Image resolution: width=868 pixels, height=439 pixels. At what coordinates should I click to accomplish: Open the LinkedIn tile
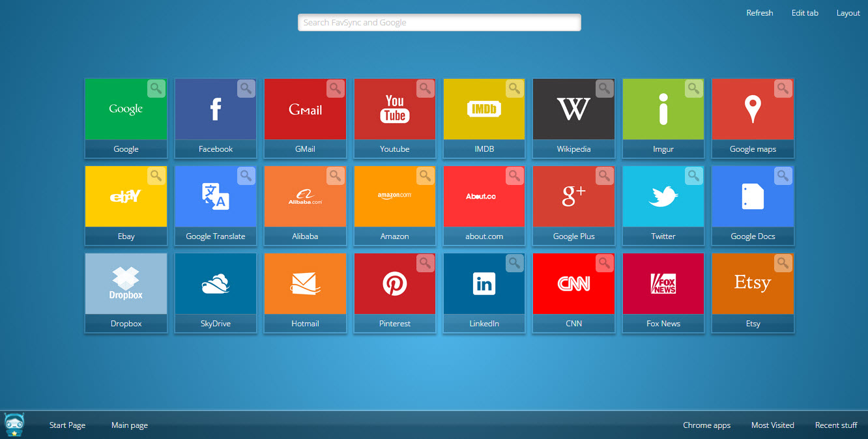pyautogui.click(x=484, y=285)
